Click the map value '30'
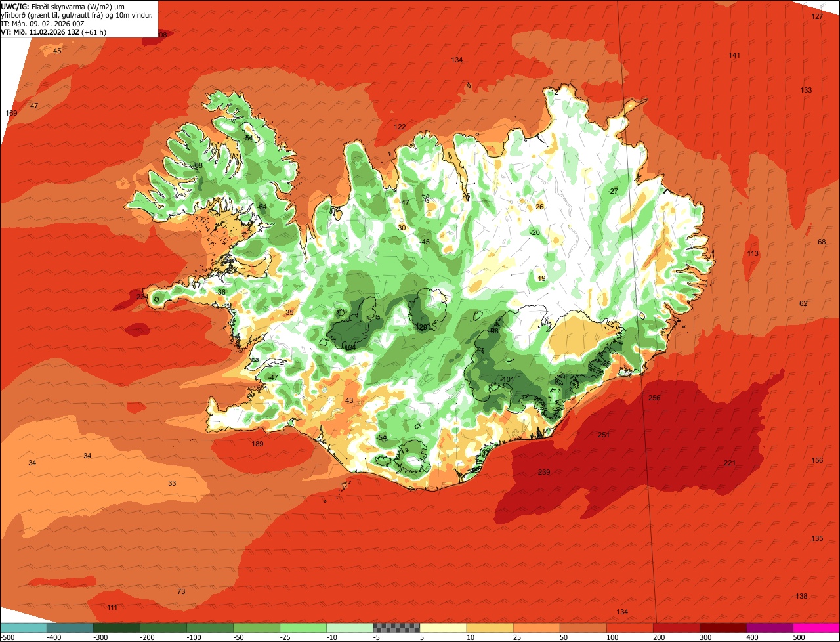840x642 pixels. tap(402, 228)
